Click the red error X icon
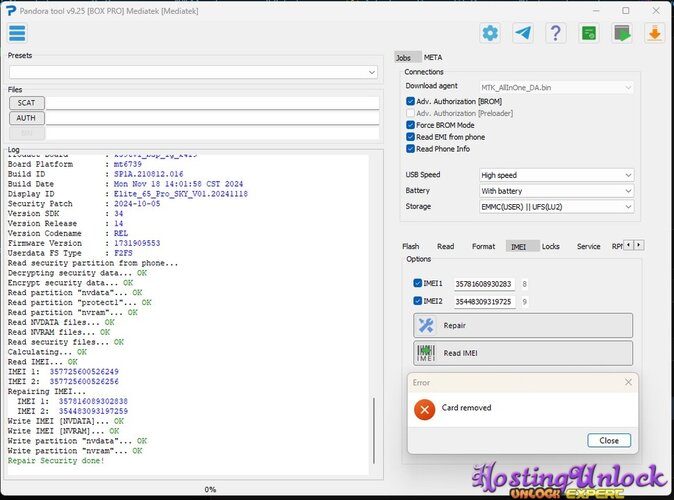Screen dimensions: 674x500 pos(424,410)
